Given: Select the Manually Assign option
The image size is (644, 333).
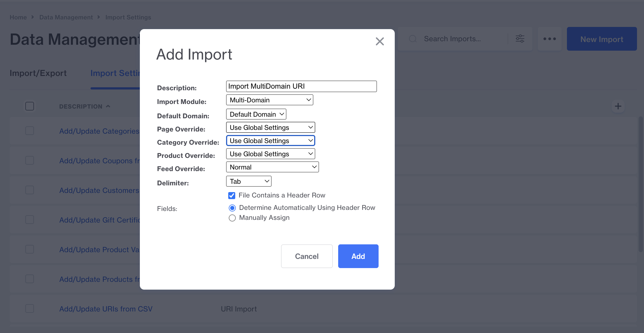Looking at the screenshot, I should (232, 218).
